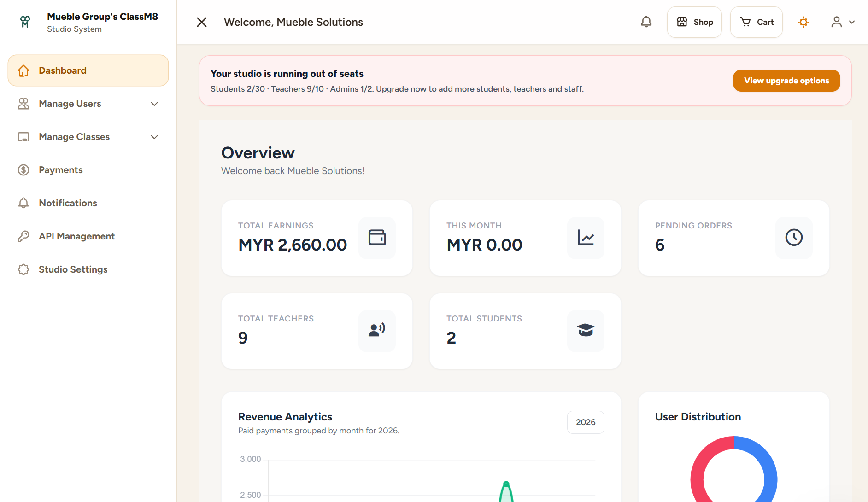
Task: Click the chart icon on This Month
Action: coord(586,238)
